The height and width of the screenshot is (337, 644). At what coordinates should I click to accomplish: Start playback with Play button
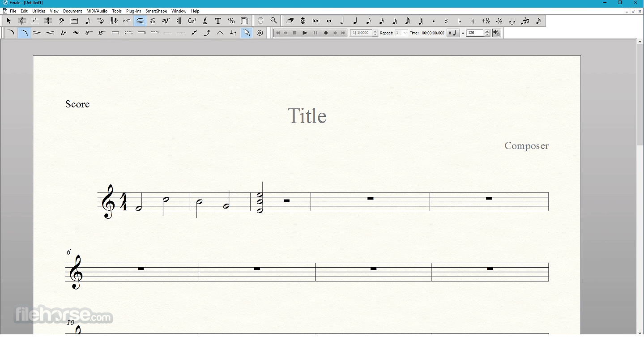(x=305, y=33)
